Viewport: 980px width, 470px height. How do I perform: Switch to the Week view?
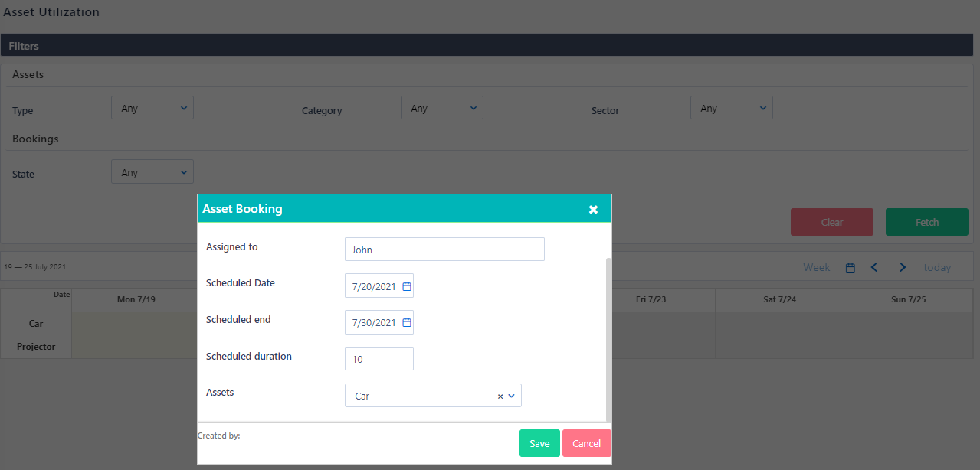tap(816, 267)
